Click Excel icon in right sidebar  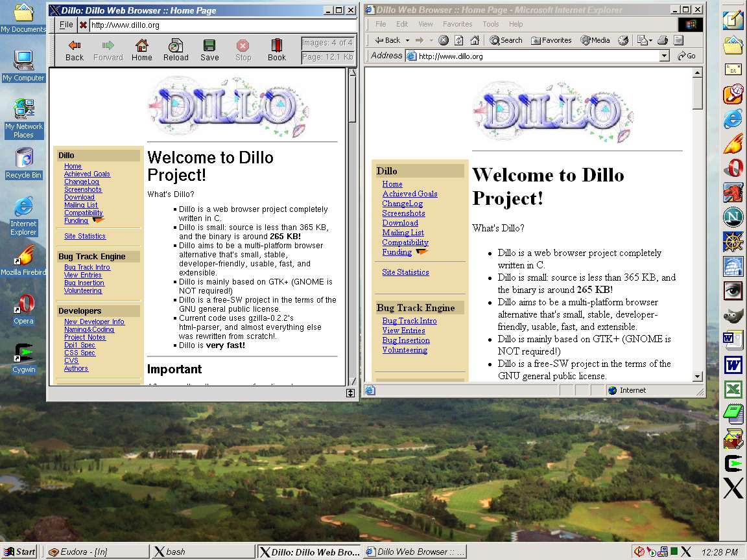coord(733,390)
